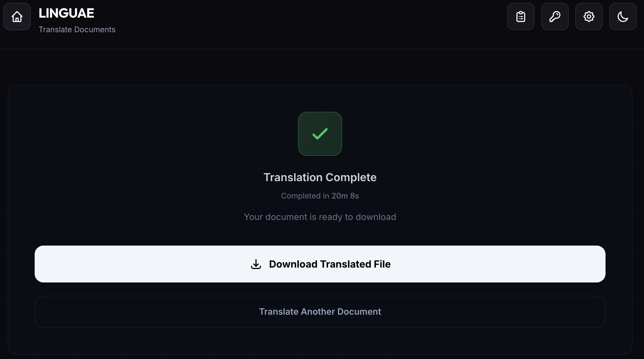Click Download Translated File
Viewport: 644px width, 359px height.
[x=320, y=264]
